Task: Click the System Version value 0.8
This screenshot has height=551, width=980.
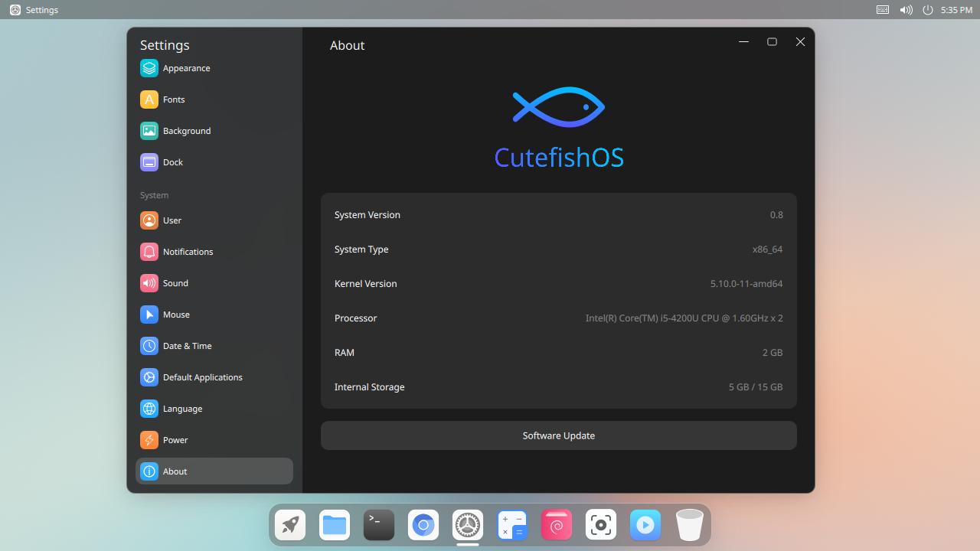Action: point(776,215)
